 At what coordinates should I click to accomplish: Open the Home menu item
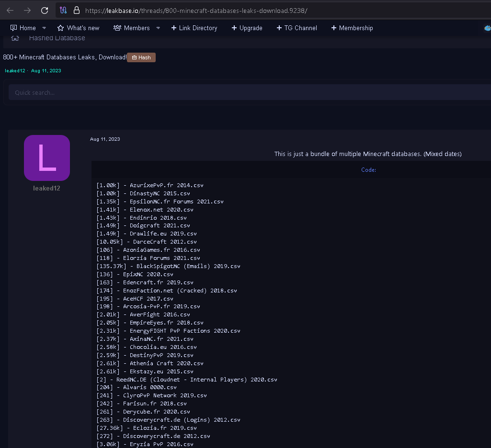23,28
